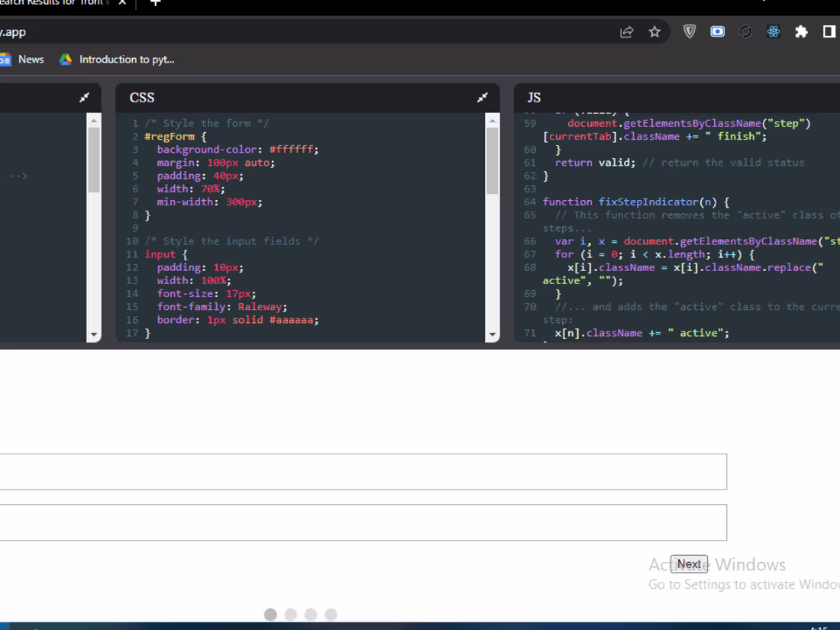Open the shield-shaped extension
840x630 pixels.
click(x=690, y=31)
